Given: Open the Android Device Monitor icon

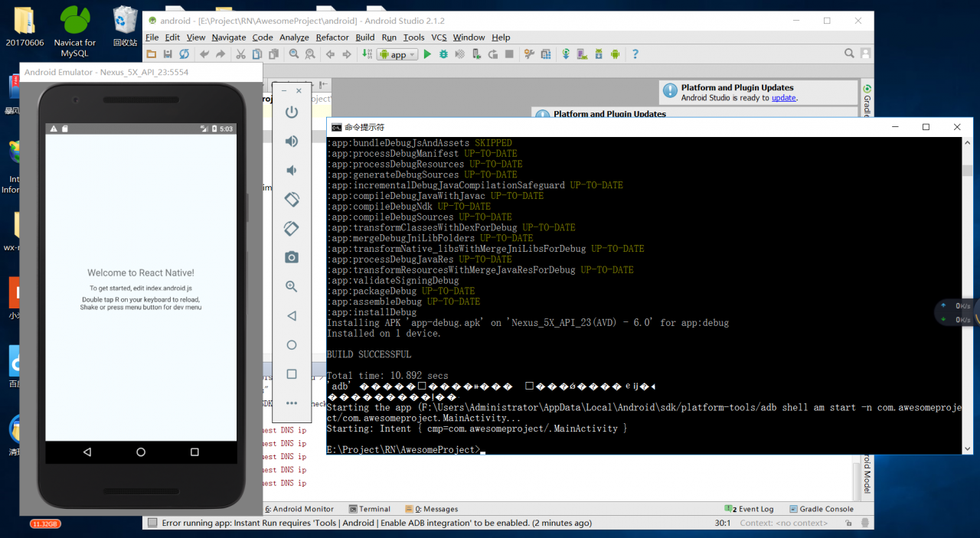Looking at the screenshot, I should (x=615, y=54).
